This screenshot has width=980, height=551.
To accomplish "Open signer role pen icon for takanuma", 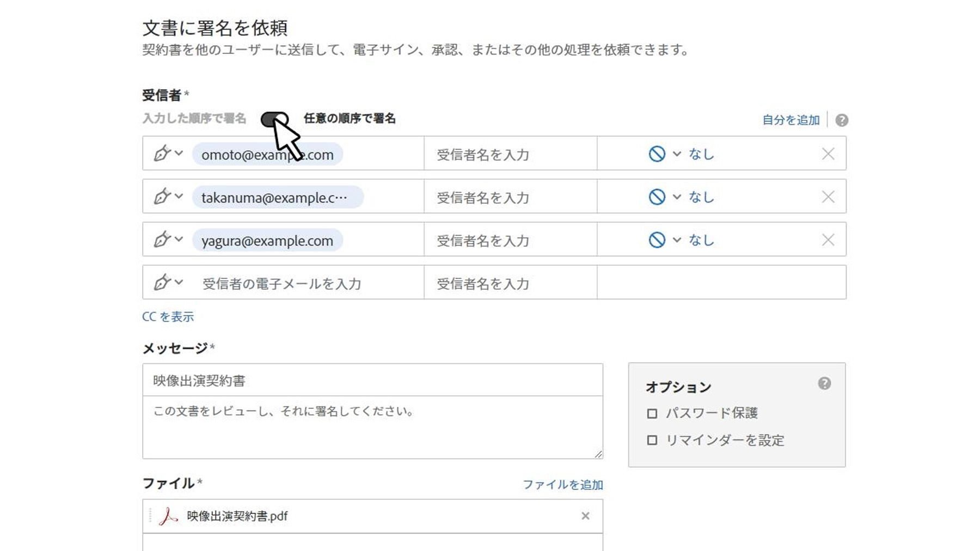I will [167, 197].
